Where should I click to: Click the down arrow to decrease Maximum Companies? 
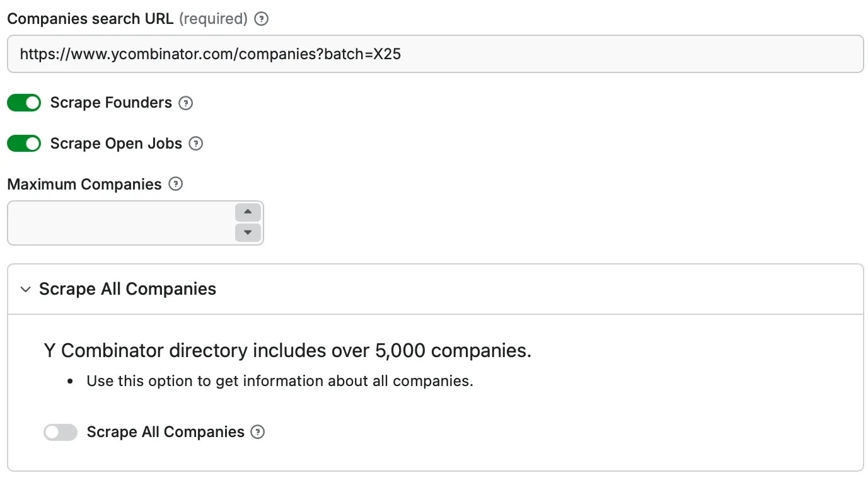[247, 233]
